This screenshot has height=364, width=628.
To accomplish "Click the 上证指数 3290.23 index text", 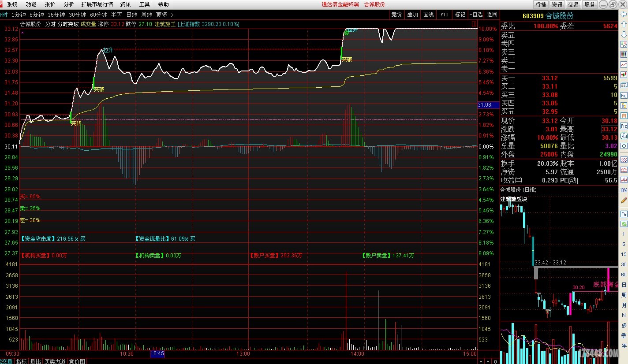I will [x=209, y=24].
